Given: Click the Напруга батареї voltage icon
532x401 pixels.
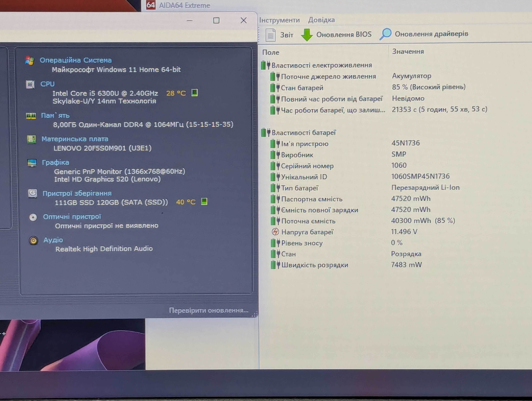Looking at the screenshot, I should 275,232.
